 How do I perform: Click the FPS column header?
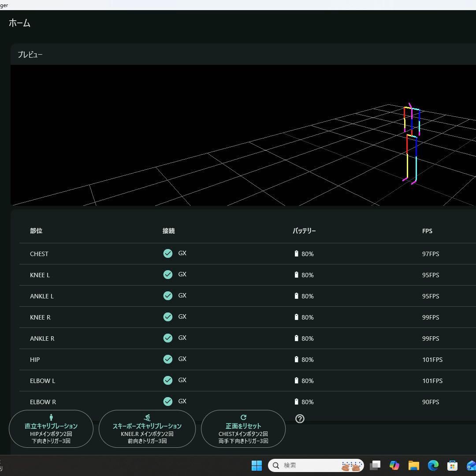click(427, 231)
